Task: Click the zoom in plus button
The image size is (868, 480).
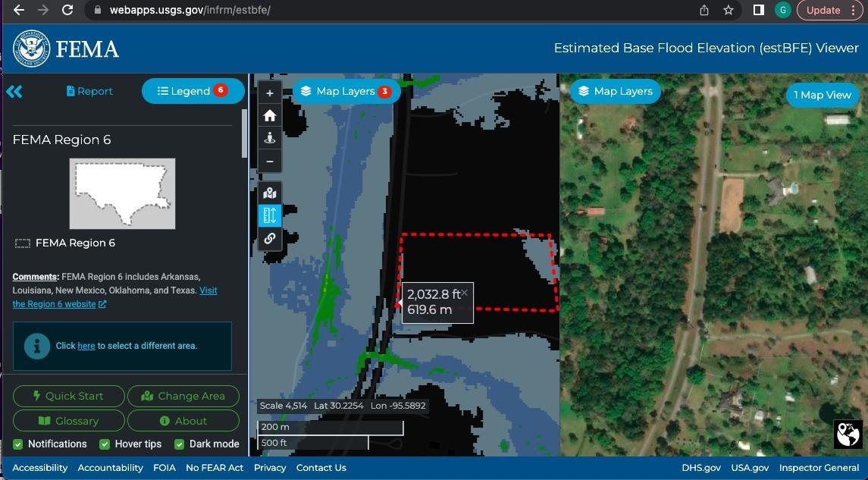Action: coord(269,93)
